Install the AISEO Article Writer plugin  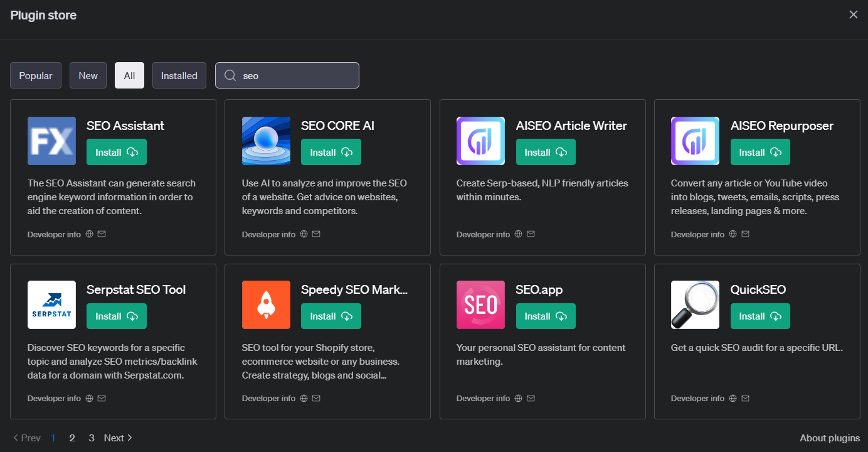tap(546, 152)
